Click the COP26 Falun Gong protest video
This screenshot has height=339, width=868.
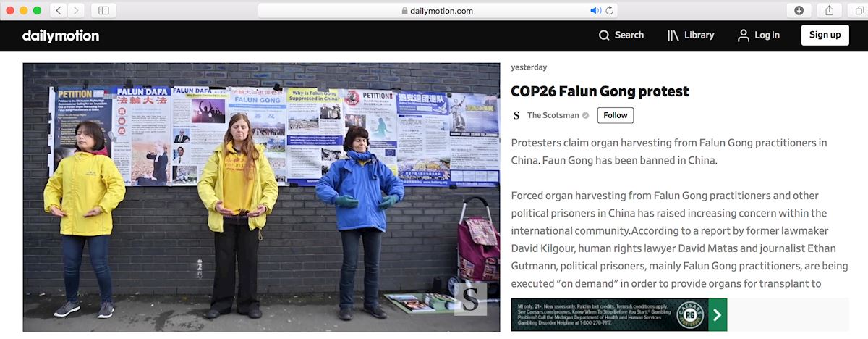pos(261,197)
